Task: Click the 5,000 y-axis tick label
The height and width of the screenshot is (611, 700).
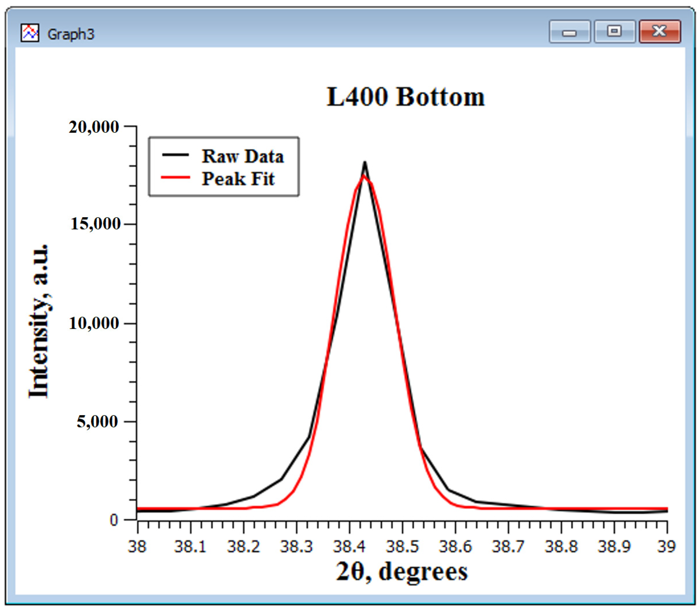Action: point(97,422)
